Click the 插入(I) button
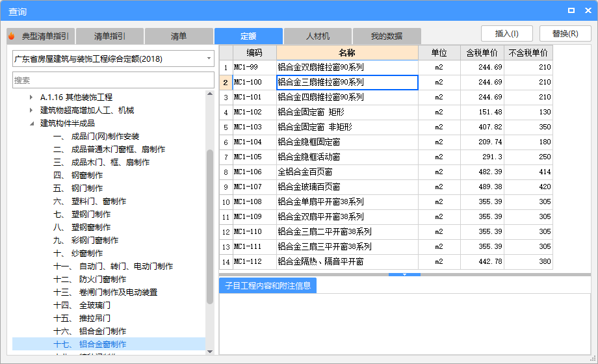Viewport: 598px width, 364px height. pos(507,34)
